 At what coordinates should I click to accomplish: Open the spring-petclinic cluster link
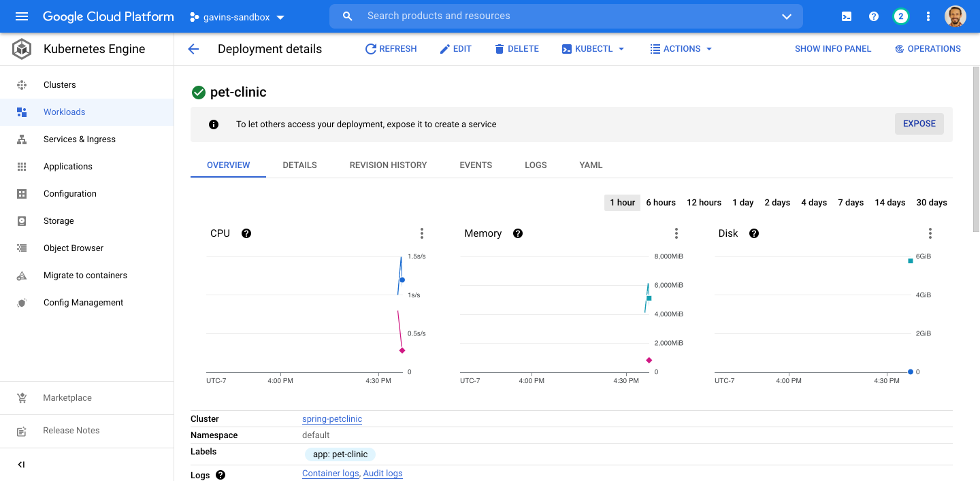332,419
